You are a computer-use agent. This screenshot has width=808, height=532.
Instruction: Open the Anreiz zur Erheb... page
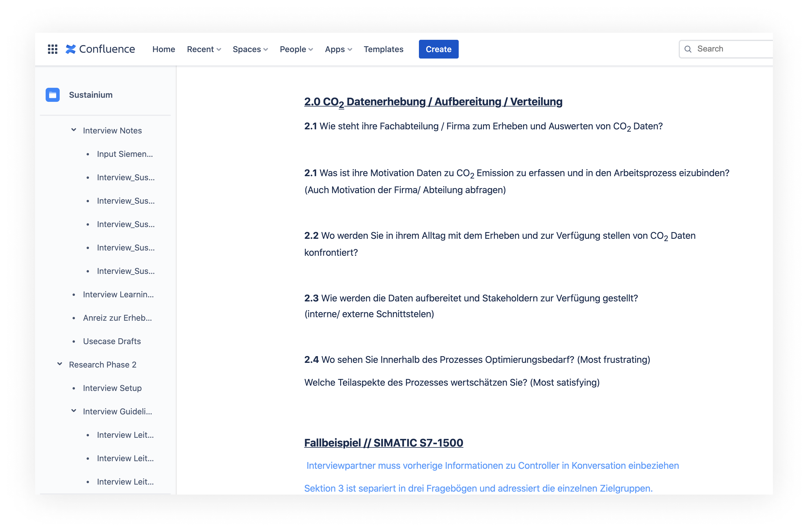(x=117, y=318)
